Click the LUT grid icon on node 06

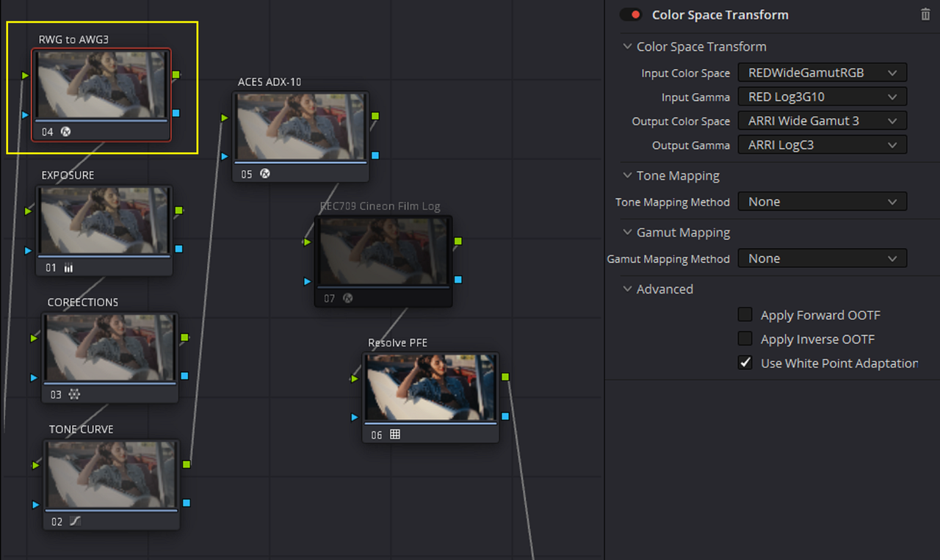[395, 434]
